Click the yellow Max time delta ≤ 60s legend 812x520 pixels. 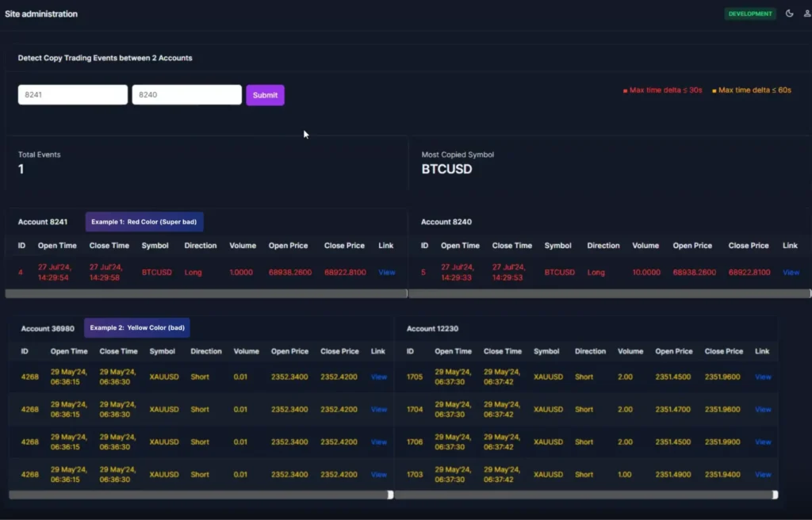(x=752, y=90)
